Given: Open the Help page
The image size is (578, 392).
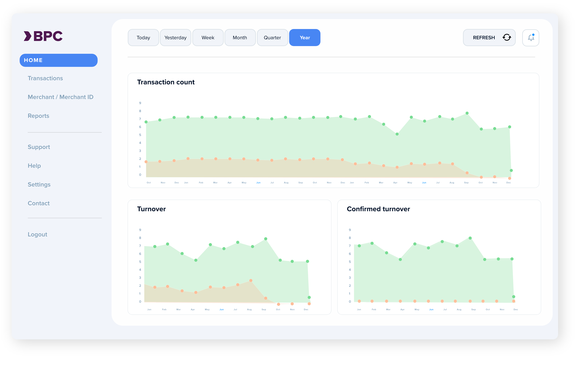Looking at the screenshot, I should [x=34, y=166].
